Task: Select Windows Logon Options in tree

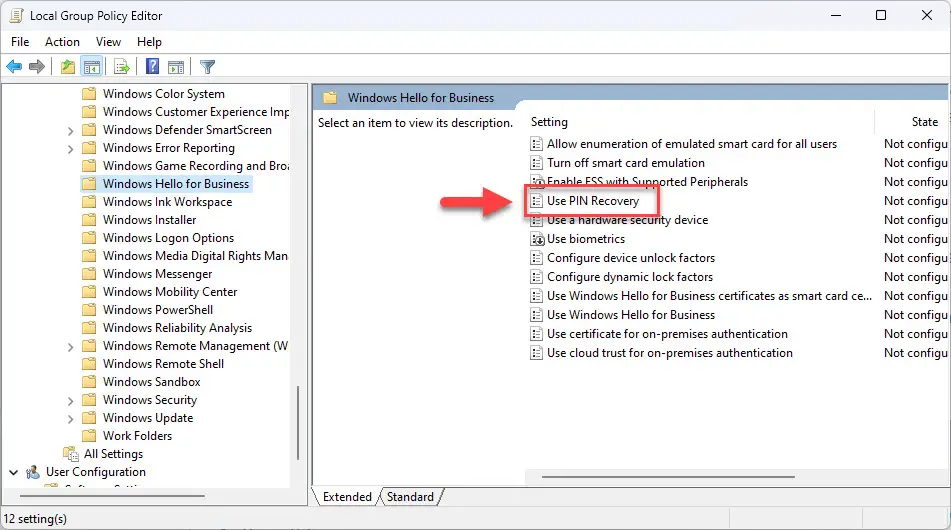Action: pyautogui.click(x=168, y=238)
